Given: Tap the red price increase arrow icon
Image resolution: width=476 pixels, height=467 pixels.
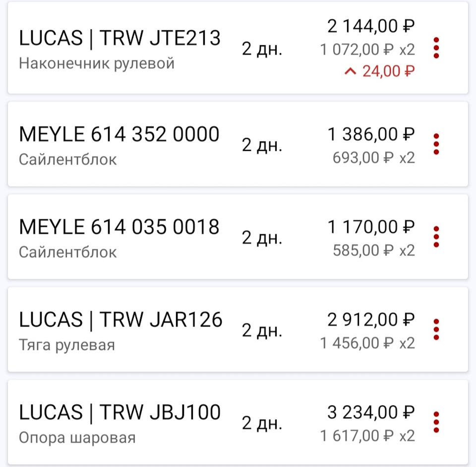Looking at the screenshot, I should tap(351, 71).
